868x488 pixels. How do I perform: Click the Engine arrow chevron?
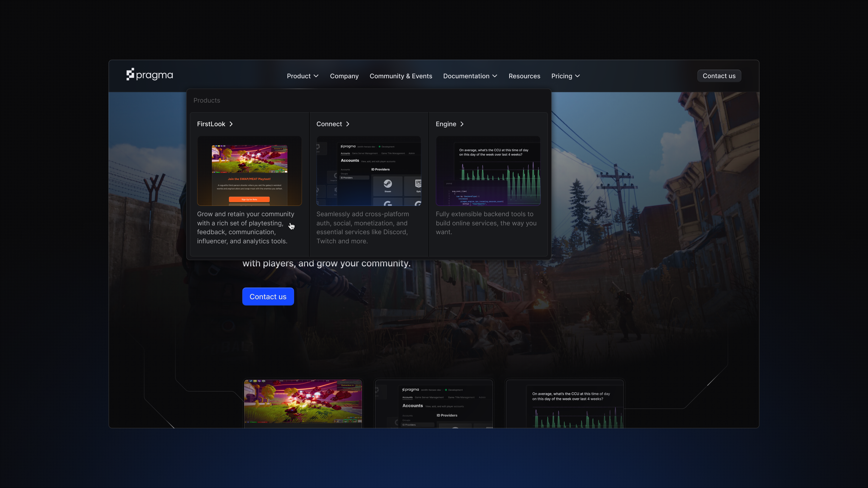(462, 124)
